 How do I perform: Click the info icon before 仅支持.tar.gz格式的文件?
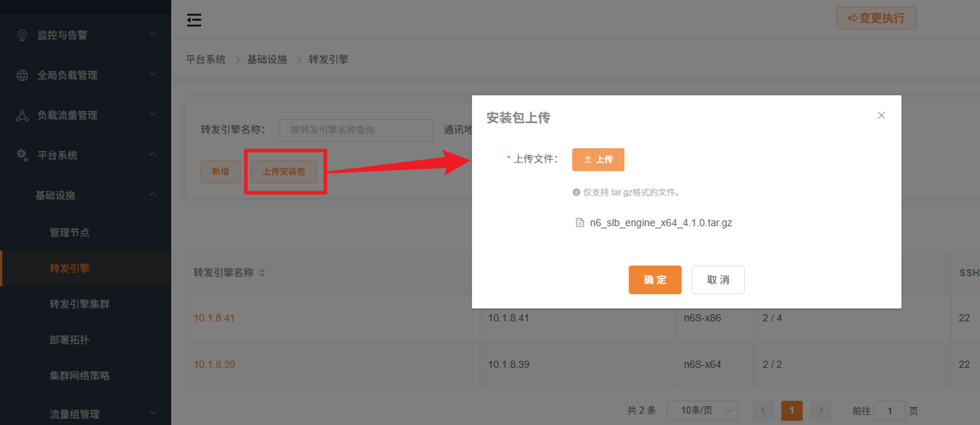576,192
